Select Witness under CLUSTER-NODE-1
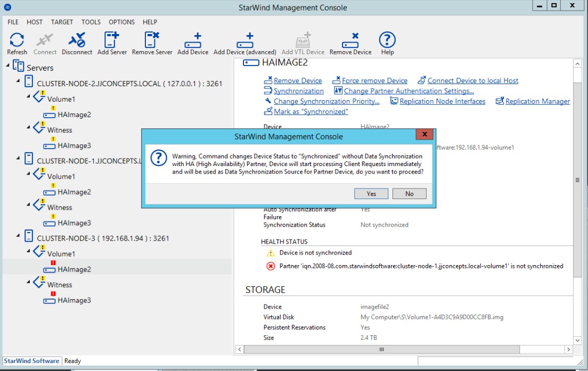The height and width of the screenshot is (371, 588). tap(60, 207)
